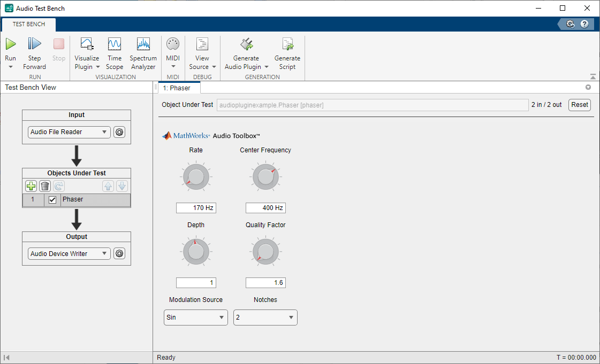This screenshot has height=364, width=600.
Task: Open the Visualize Plugin menu
Action: 87,53
